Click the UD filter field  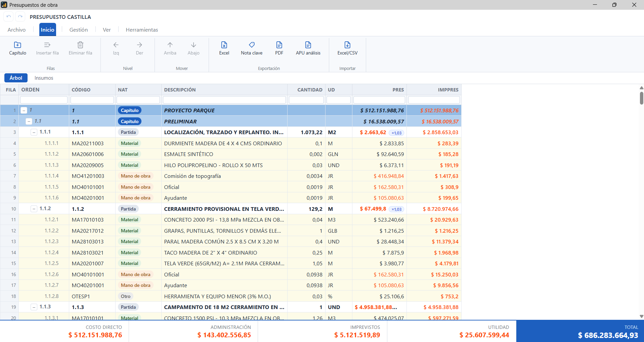pyautogui.click(x=339, y=100)
